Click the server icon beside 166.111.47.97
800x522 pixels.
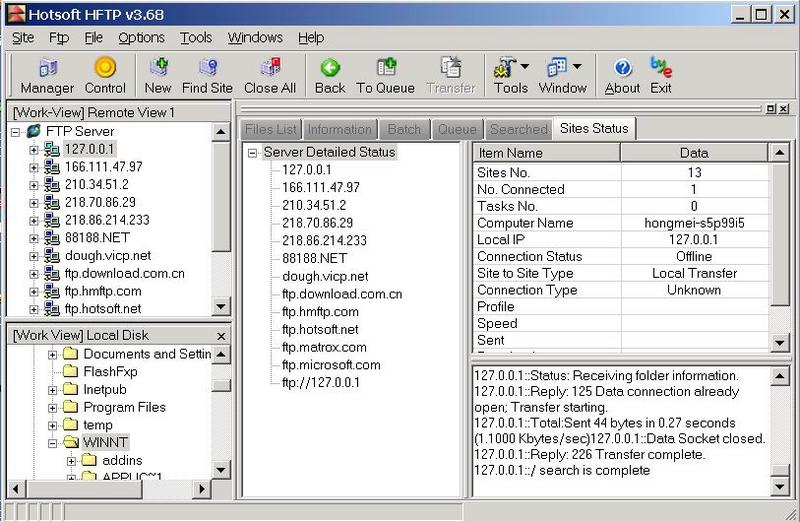(x=51, y=166)
